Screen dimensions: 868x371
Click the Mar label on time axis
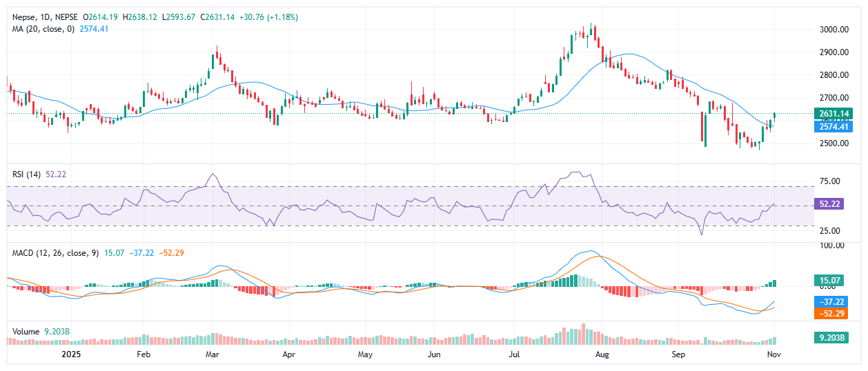[213, 354]
